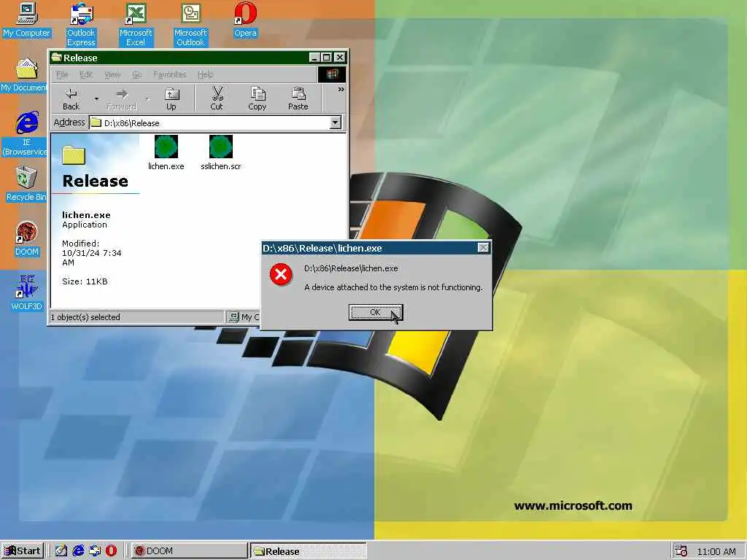
Task: Click the '1 object(s) selected' status text
Action: [85, 317]
